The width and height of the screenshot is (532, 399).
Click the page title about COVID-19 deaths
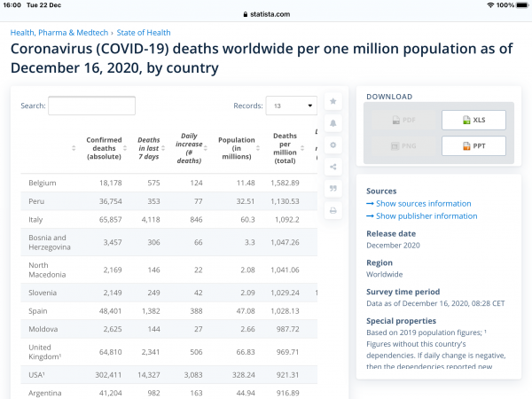[x=262, y=58]
